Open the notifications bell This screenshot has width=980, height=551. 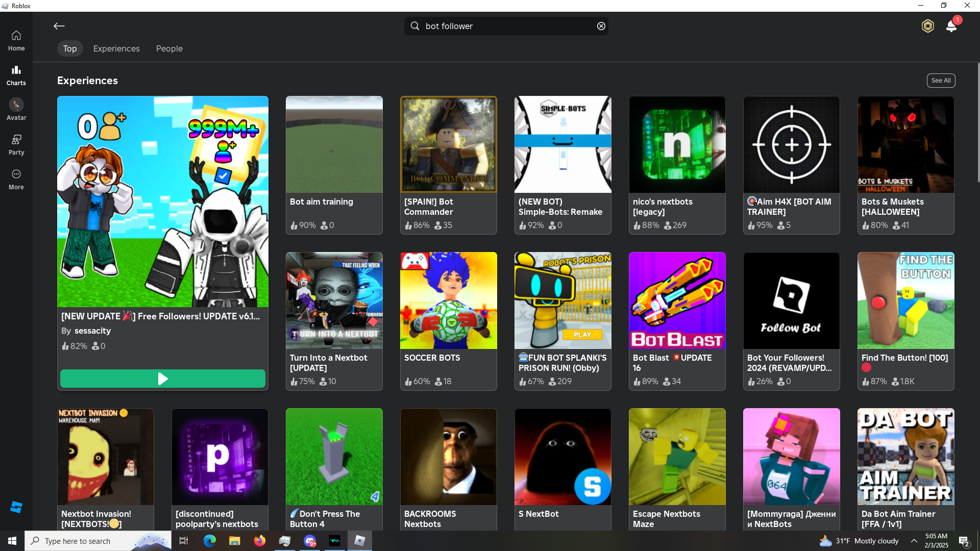tap(951, 26)
